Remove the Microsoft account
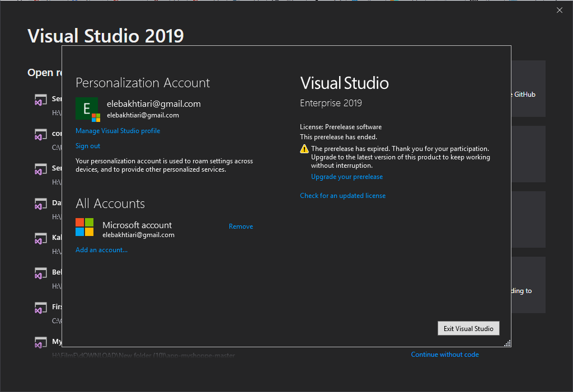Screen dimensions: 573x392 (x=241, y=226)
